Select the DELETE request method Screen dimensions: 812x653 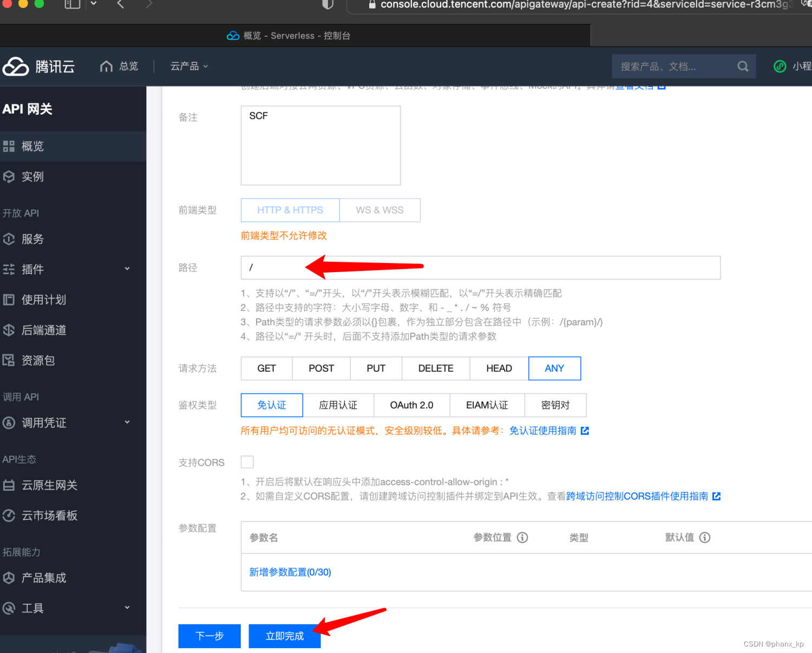coord(436,368)
